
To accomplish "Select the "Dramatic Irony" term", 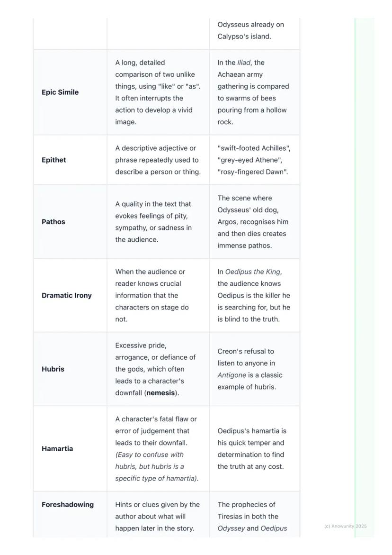I will [x=67, y=296].
